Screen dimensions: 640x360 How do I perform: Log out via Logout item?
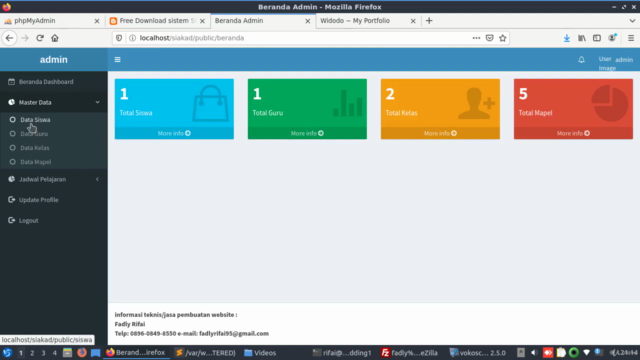[x=54, y=220]
